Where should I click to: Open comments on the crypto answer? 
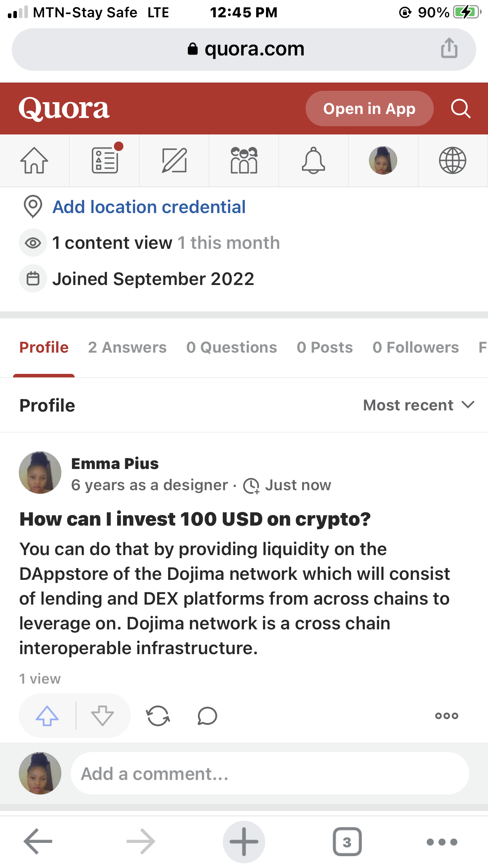click(x=207, y=715)
